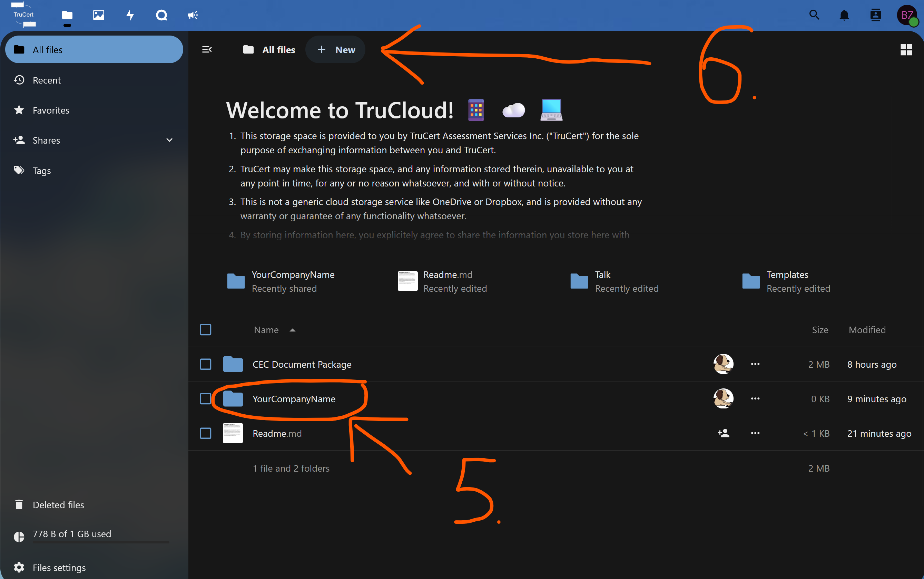
Task: Click '1 file and 2 folders' summary
Action: click(291, 468)
